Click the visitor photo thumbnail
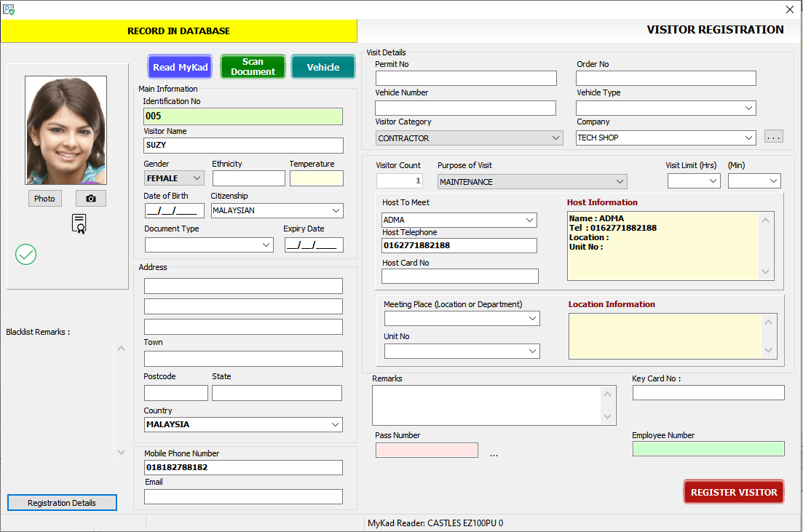 tap(66, 130)
